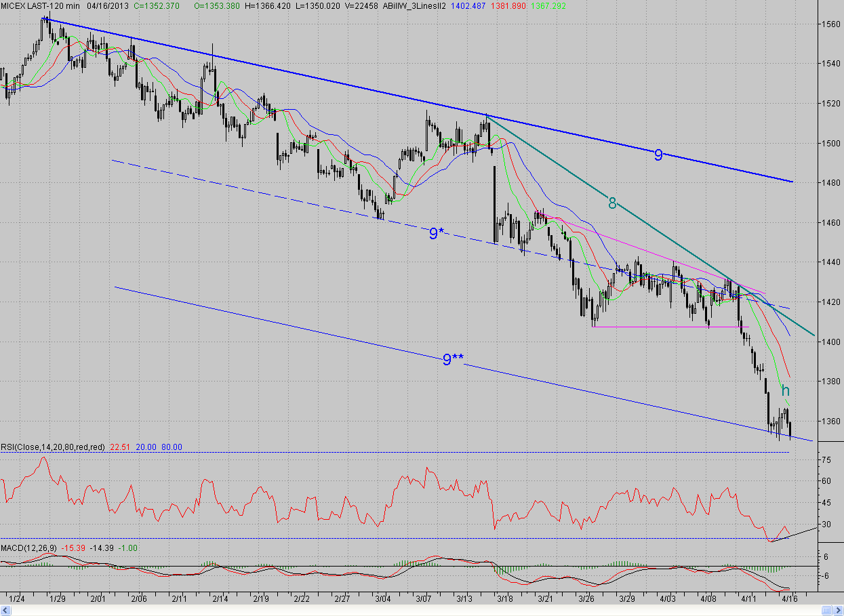
Task: Click the 3/18 date on time axis
Action: tap(505, 599)
